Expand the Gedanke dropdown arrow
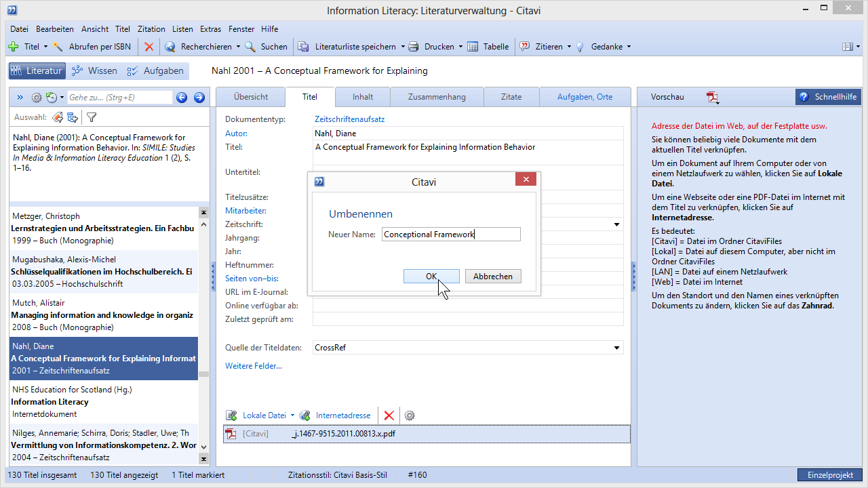Screen dimensions: 868x488 [x=629, y=47]
